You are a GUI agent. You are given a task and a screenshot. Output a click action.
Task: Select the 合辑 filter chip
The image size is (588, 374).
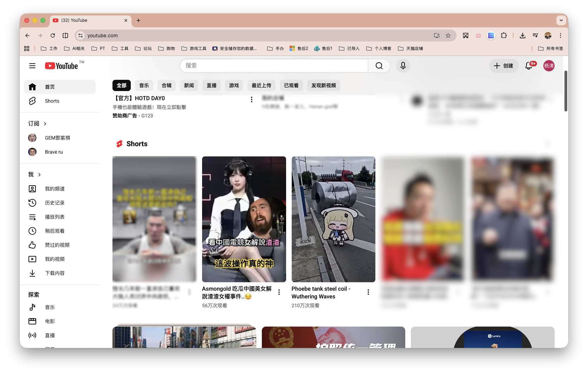pyautogui.click(x=167, y=85)
